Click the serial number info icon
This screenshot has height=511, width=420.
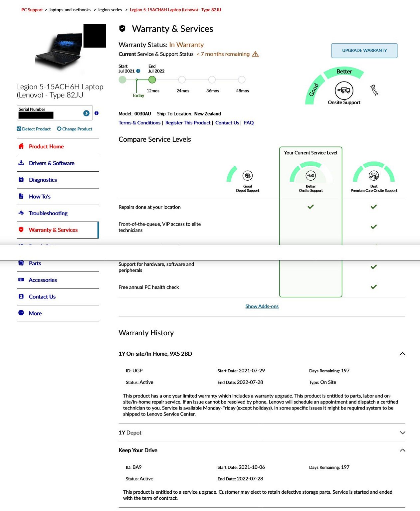[97, 113]
